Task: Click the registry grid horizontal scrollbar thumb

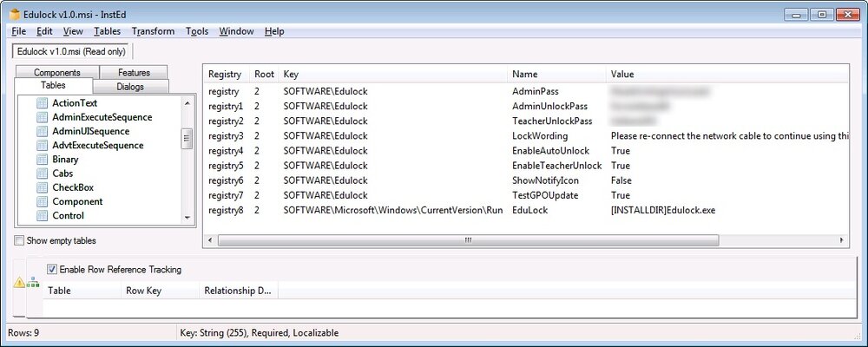Action: coord(469,240)
